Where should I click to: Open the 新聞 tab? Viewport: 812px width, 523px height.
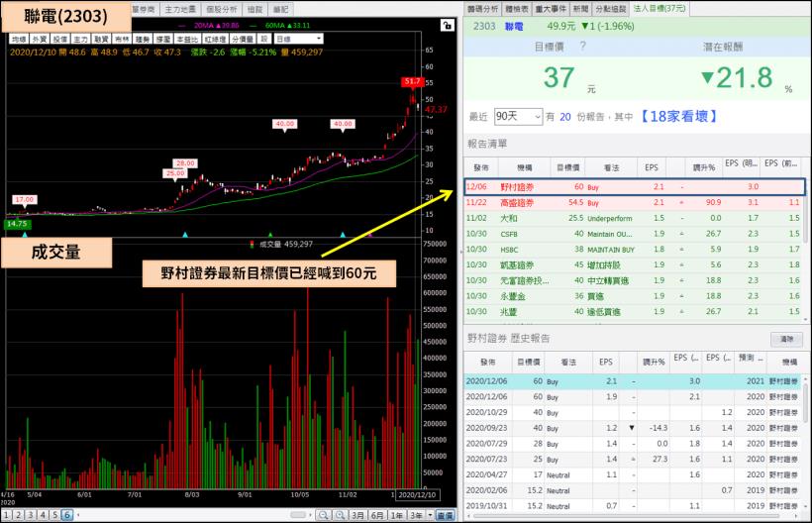[580, 9]
